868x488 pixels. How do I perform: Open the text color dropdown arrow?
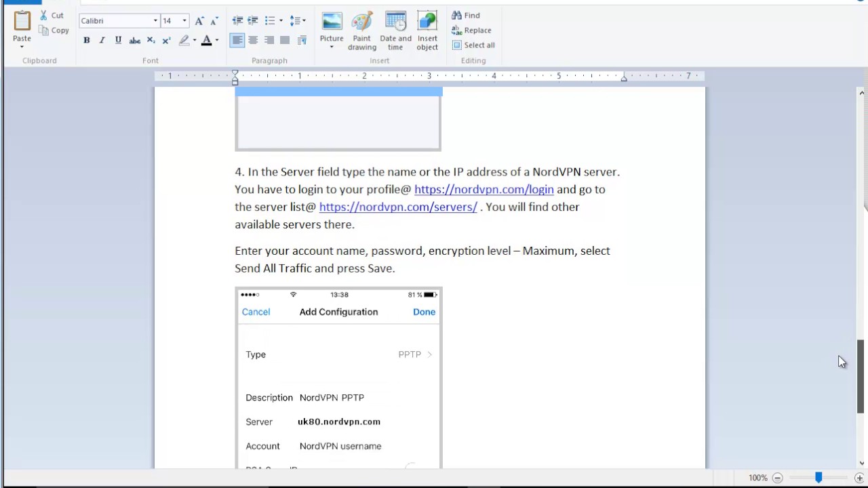coord(217,41)
